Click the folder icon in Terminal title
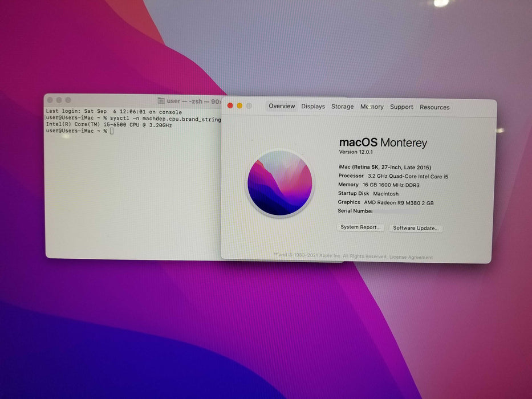The image size is (532, 399). click(161, 101)
